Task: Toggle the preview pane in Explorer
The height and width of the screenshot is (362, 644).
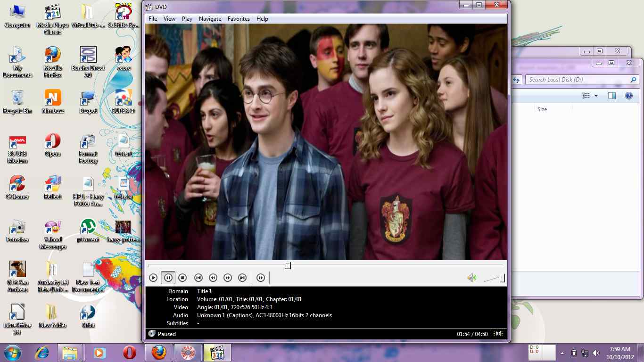Action: coord(612,96)
